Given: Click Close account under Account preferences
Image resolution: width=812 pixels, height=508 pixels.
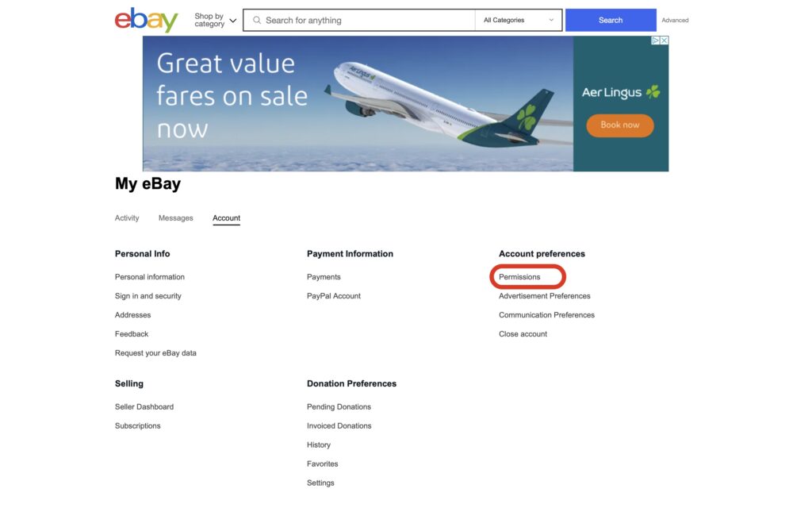Looking at the screenshot, I should point(523,333).
